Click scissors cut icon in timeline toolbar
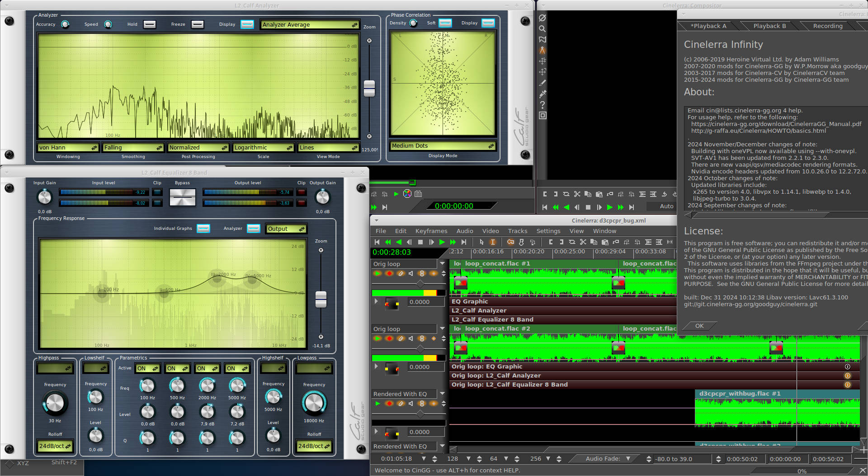 (583, 242)
